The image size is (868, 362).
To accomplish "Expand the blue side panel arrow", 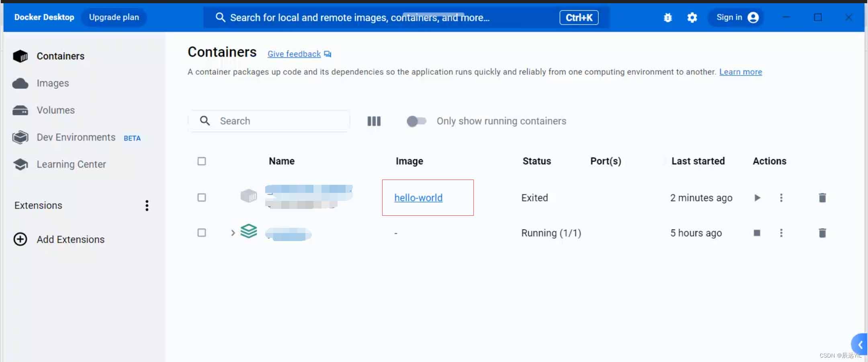I will pos(860,344).
